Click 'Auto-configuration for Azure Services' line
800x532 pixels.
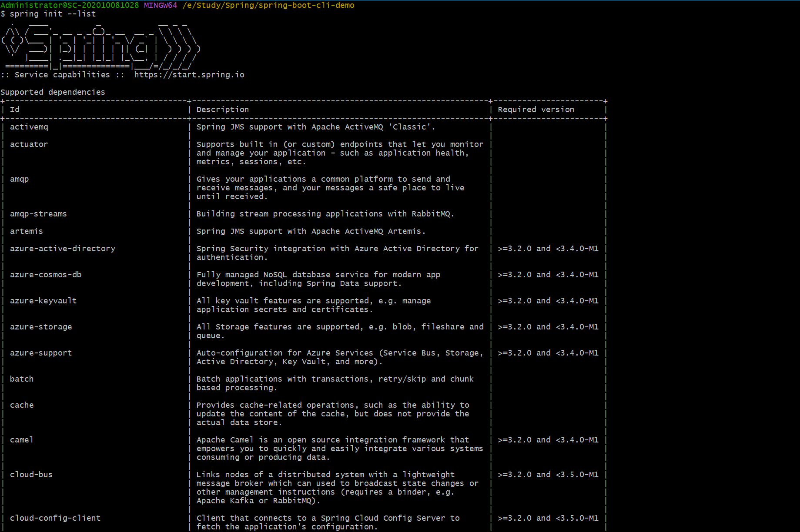pos(340,353)
